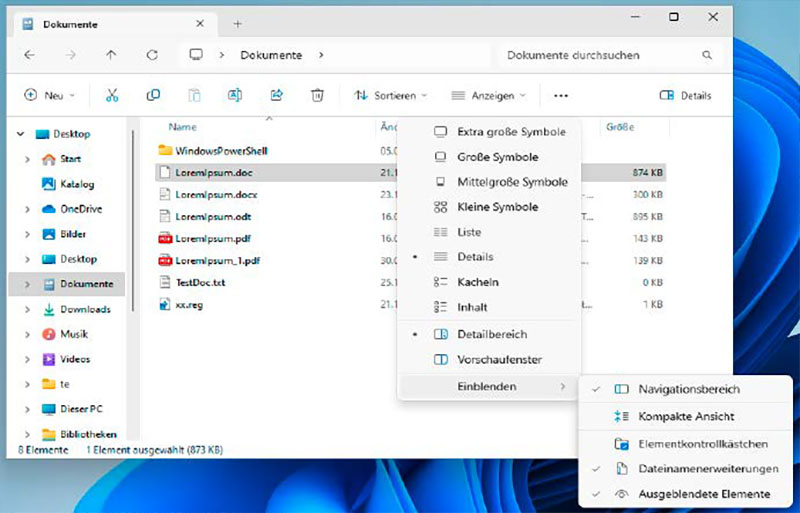
Task: Click the search magnifier icon
Action: click(x=707, y=55)
